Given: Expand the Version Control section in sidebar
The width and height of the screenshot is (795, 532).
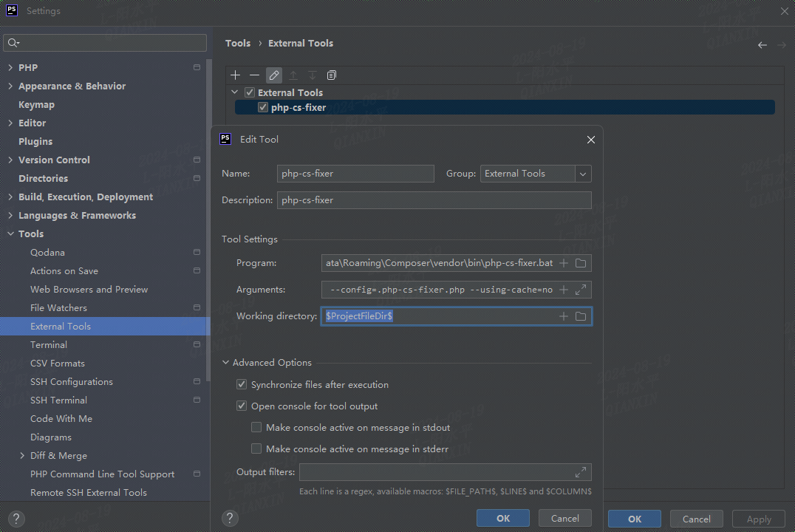Looking at the screenshot, I should click(x=10, y=160).
